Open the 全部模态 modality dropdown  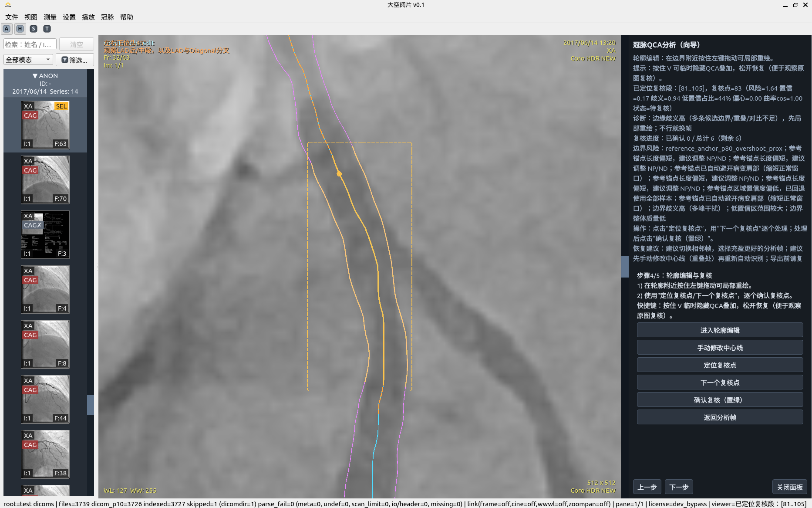(28, 60)
